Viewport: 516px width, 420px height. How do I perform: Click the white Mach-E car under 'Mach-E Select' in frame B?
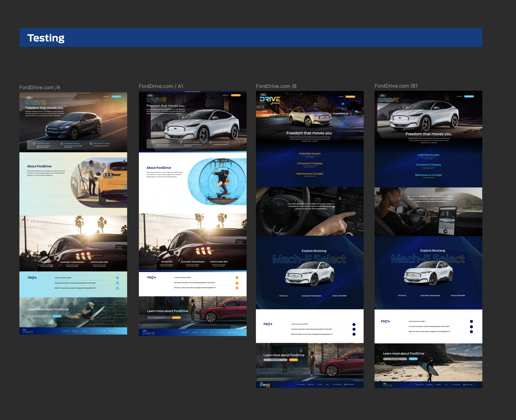[x=309, y=274]
